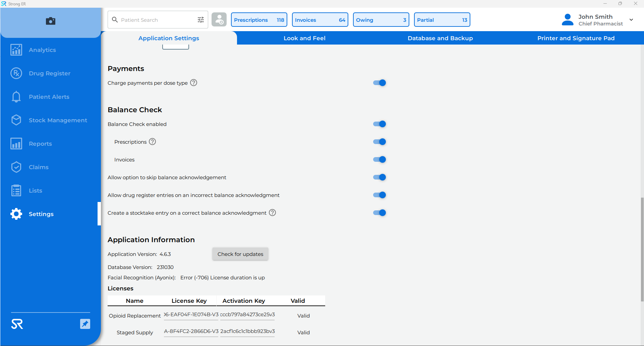The width and height of the screenshot is (644, 346).
Task: Expand the John Smith profile menu
Action: point(632,19)
